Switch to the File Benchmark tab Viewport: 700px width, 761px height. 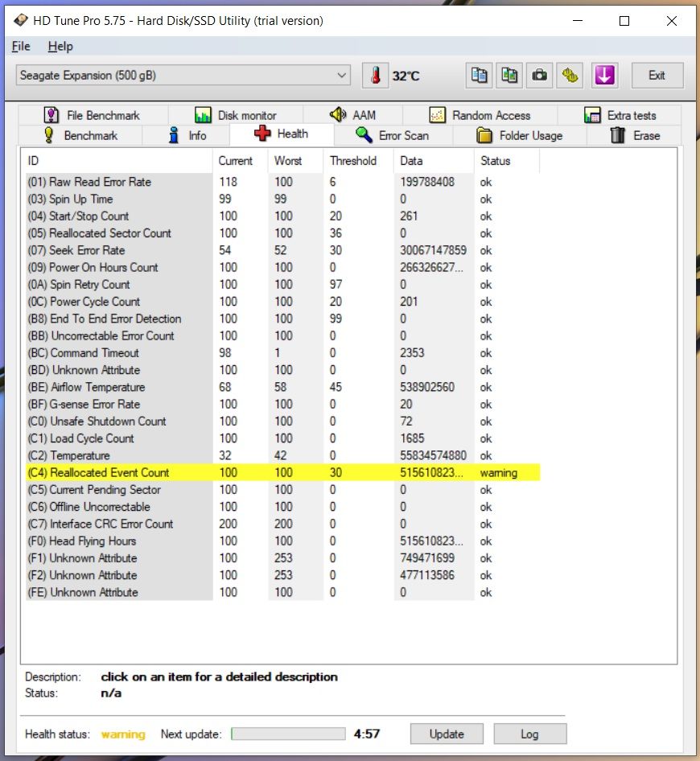click(93, 115)
